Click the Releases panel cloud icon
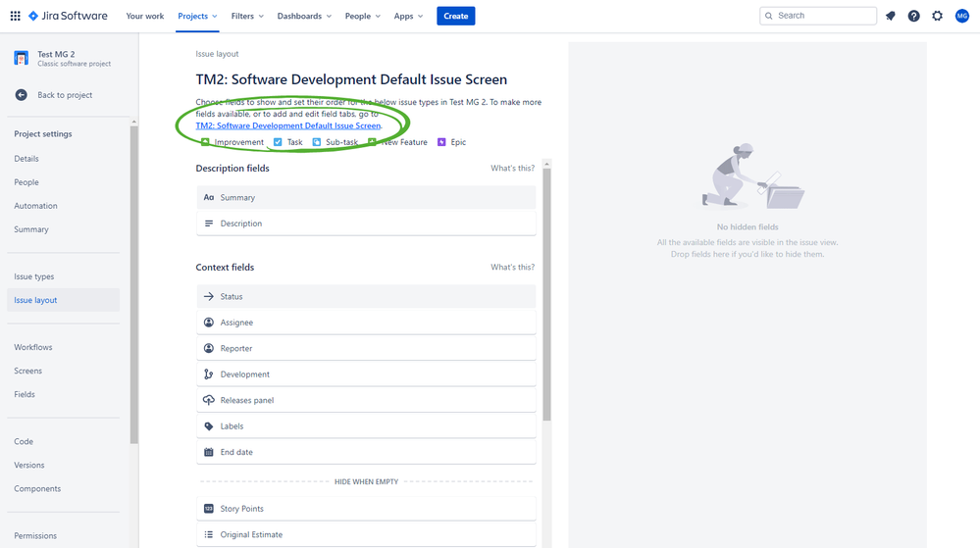This screenshot has width=980, height=548. (x=209, y=400)
